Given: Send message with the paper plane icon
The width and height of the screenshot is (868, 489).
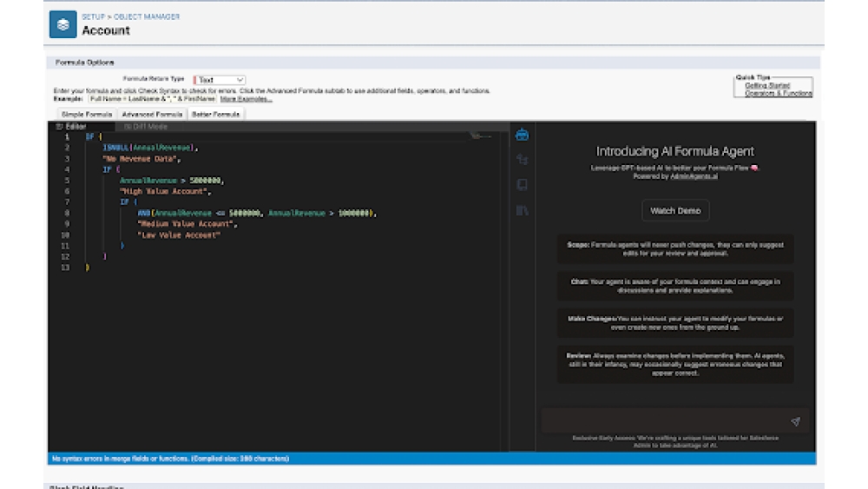Looking at the screenshot, I should tap(795, 421).
